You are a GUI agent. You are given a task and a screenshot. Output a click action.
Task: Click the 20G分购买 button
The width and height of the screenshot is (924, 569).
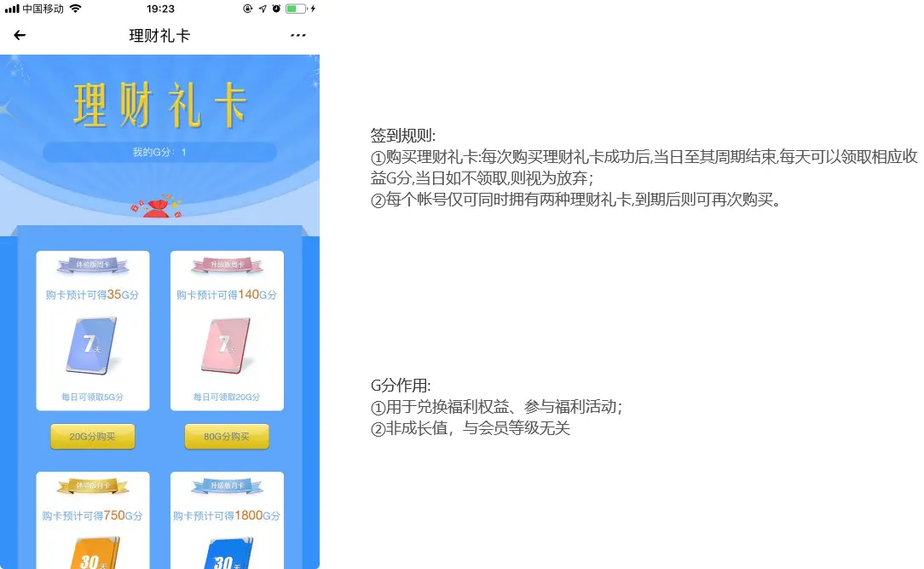pyautogui.click(x=93, y=436)
